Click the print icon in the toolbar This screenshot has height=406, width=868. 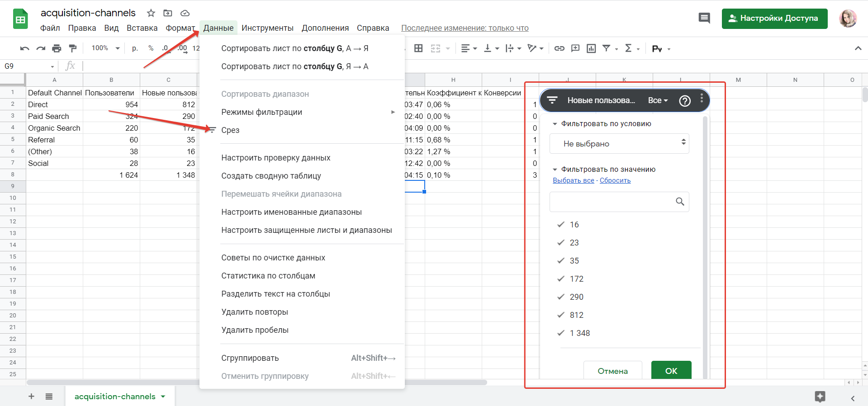click(x=57, y=48)
